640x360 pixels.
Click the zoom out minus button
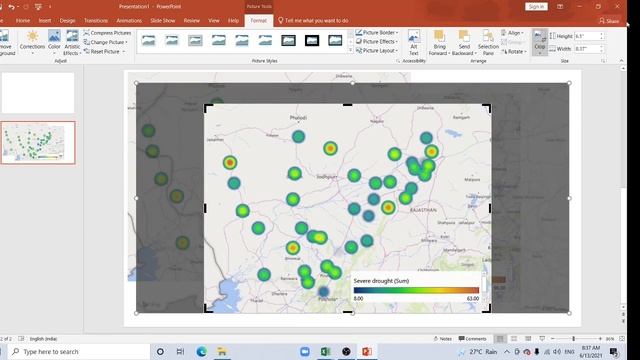(552, 339)
